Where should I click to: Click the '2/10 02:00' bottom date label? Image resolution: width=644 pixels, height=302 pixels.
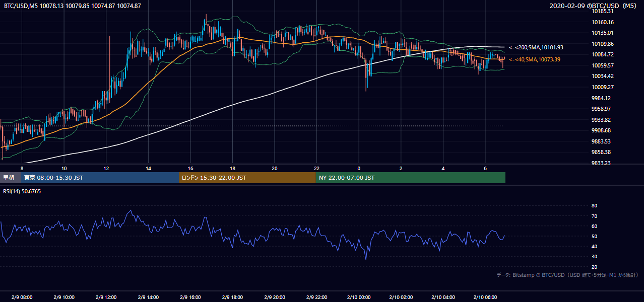(x=401, y=297)
